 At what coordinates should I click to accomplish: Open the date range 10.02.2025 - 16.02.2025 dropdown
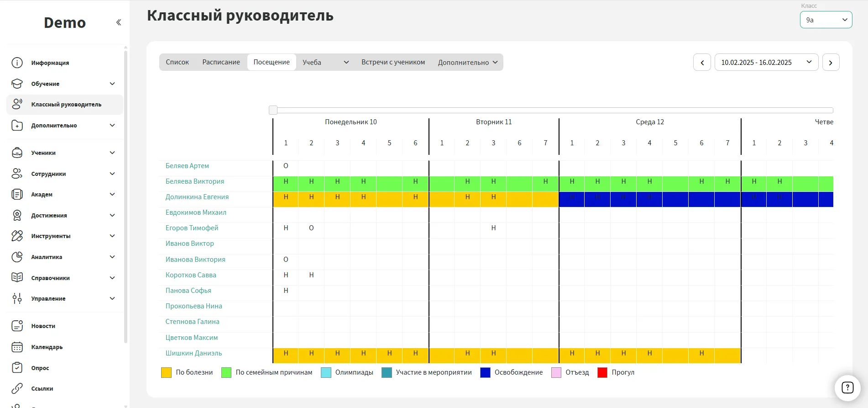pyautogui.click(x=766, y=62)
